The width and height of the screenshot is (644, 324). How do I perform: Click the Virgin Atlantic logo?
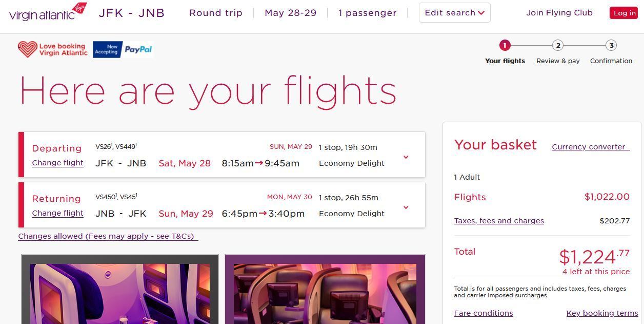48,12
